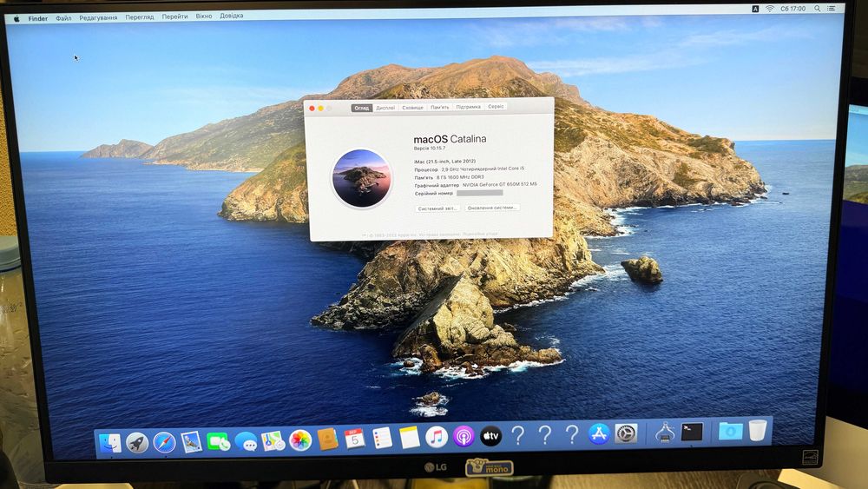This screenshot has height=489, width=868.
Task: Minimize About This Mac with yellow button
Action: 320,109
